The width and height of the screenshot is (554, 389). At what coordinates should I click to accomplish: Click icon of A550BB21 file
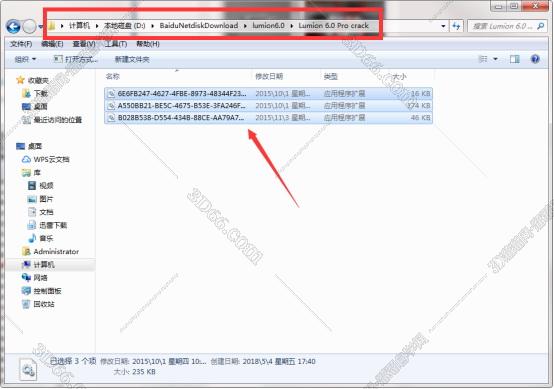pyautogui.click(x=111, y=106)
